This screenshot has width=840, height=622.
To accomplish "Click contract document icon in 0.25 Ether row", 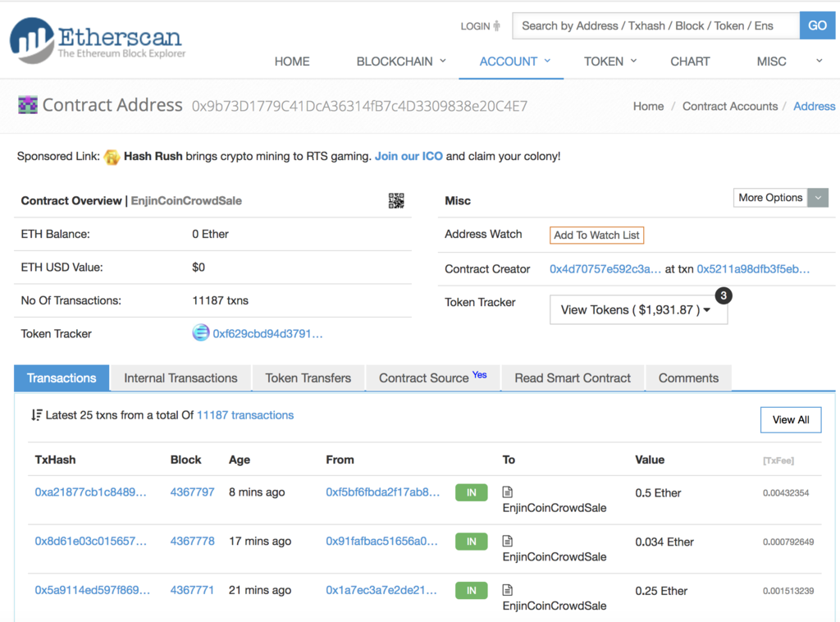I will coord(507,590).
